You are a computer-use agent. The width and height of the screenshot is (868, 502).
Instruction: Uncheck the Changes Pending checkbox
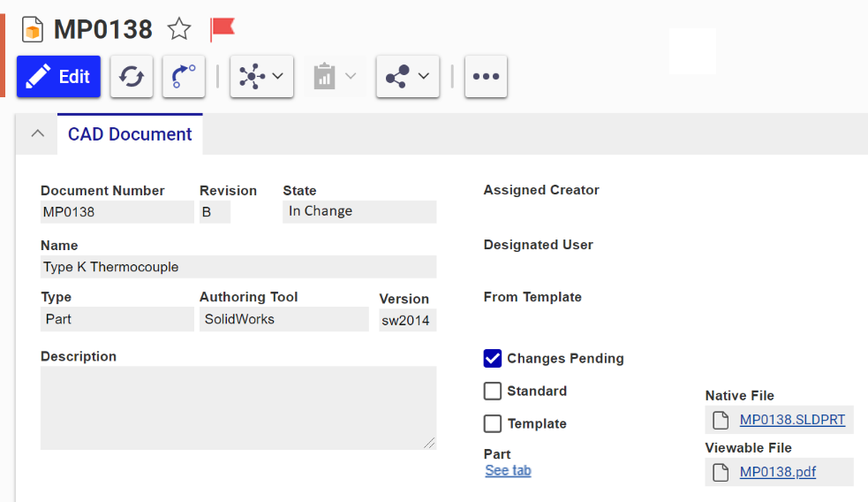(492, 359)
